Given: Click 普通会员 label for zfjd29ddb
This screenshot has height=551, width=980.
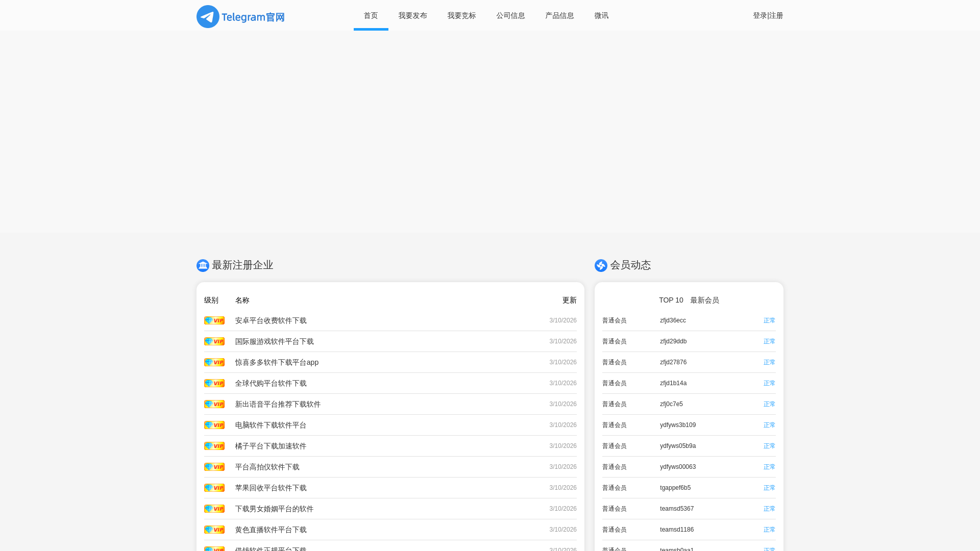Looking at the screenshot, I should tap(615, 341).
